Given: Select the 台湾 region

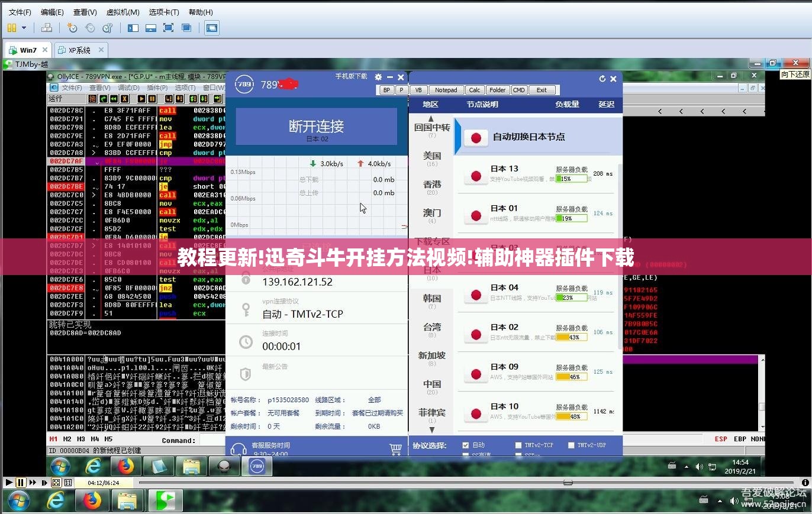Looking at the screenshot, I should click(x=431, y=329).
